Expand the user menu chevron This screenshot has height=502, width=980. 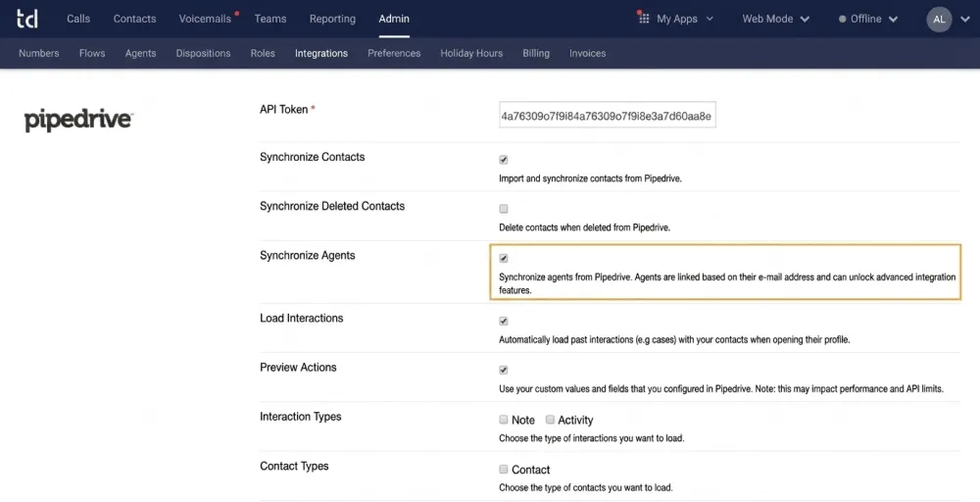coord(965,20)
